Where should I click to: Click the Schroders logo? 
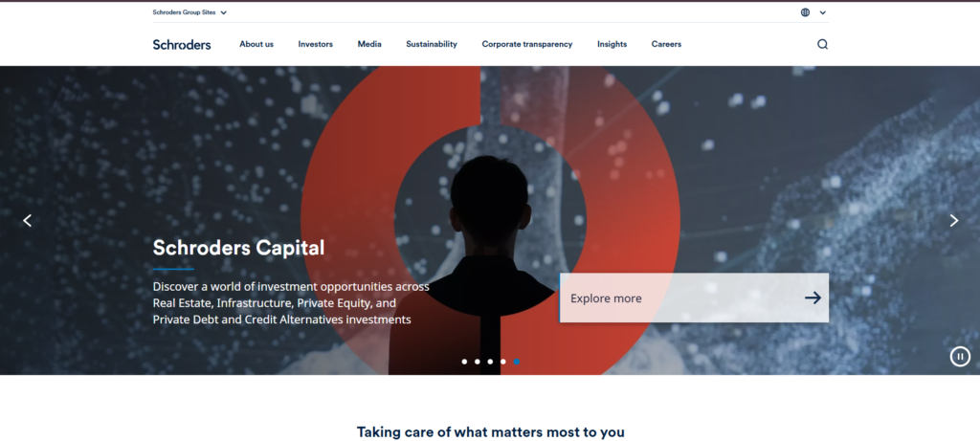click(182, 44)
